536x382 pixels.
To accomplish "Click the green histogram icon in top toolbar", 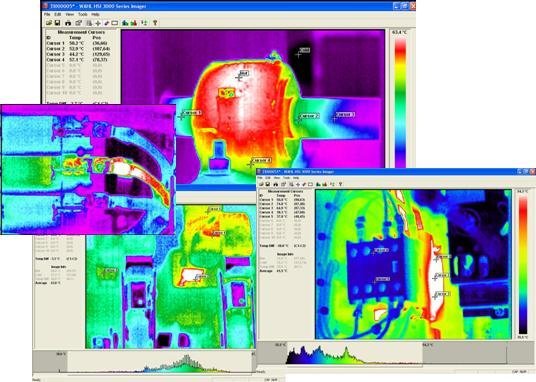I will click(x=125, y=23).
